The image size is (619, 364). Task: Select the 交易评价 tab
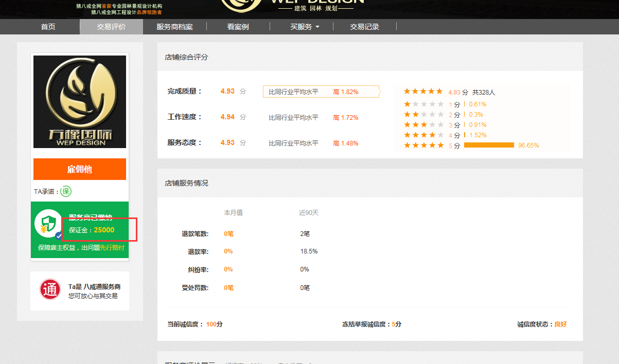[111, 27]
